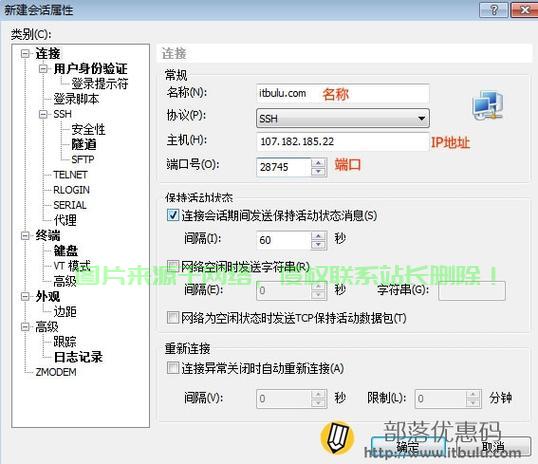
Task: Collapse the 高级 root tree node
Action: tap(25, 326)
